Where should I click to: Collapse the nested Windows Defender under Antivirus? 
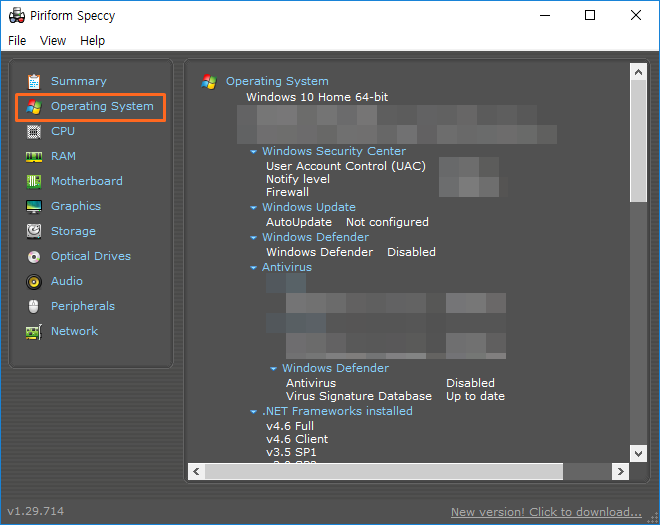point(274,369)
